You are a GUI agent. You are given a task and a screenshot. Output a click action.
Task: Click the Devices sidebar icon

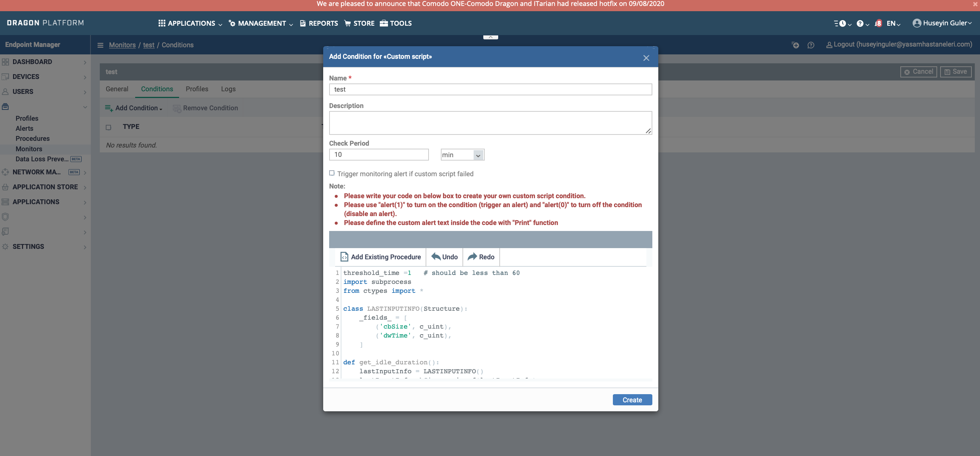5,76
